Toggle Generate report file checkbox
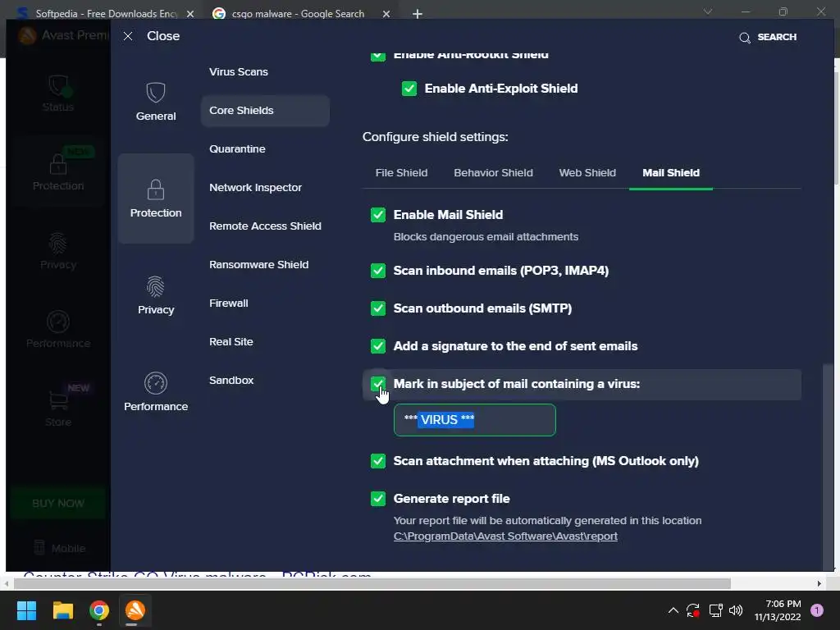The height and width of the screenshot is (630, 840). click(378, 499)
